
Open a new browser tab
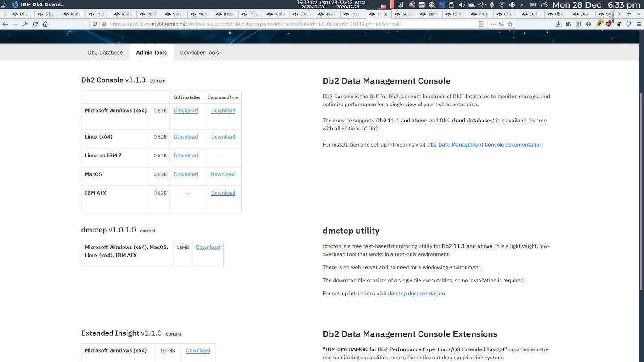click(x=629, y=14)
